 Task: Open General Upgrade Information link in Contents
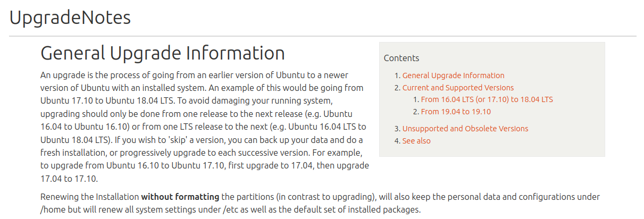[x=453, y=75]
